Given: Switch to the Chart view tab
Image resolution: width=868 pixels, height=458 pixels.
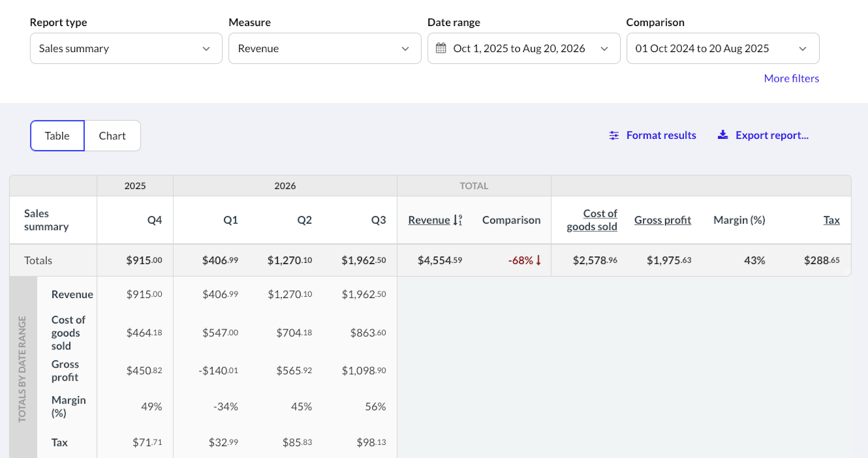Looking at the screenshot, I should [x=112, y=136].
